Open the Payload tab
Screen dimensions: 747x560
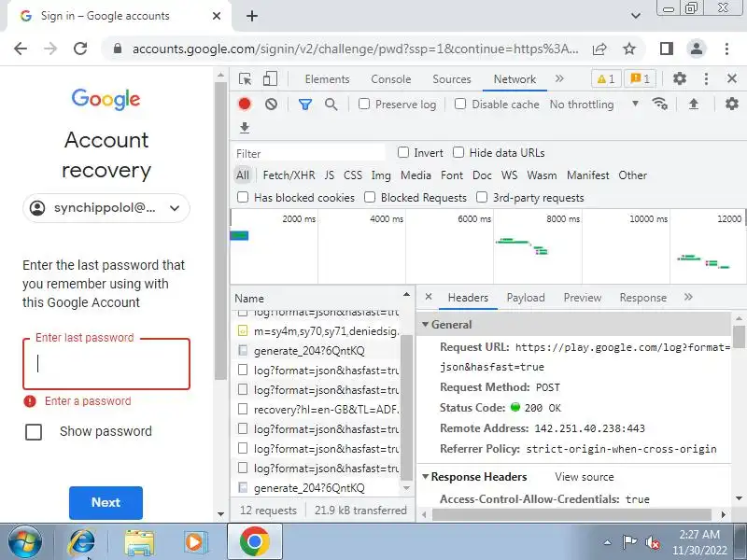[526, 298]
